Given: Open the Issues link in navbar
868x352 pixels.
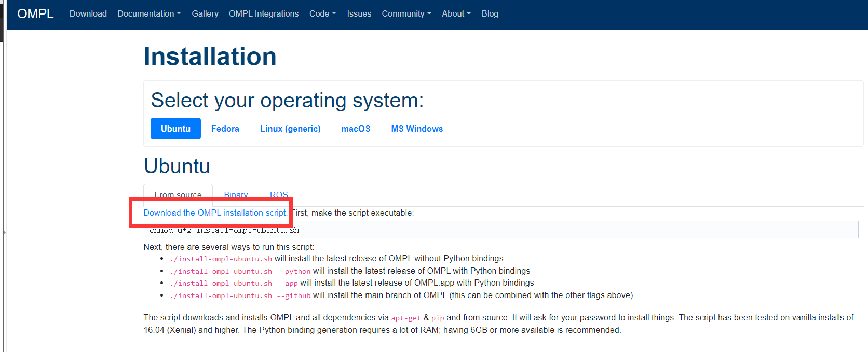Looking at the screenshot, I should tap(359, 14).
